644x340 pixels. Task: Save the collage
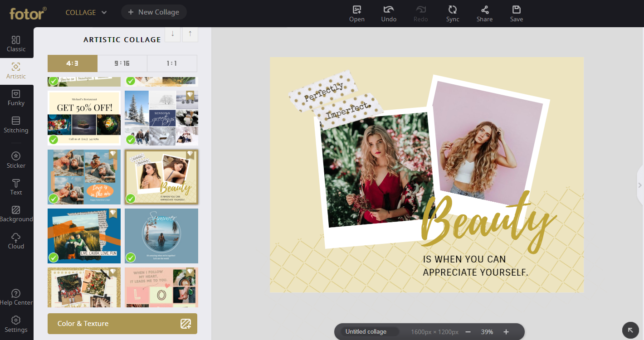[x=517, y=14]
